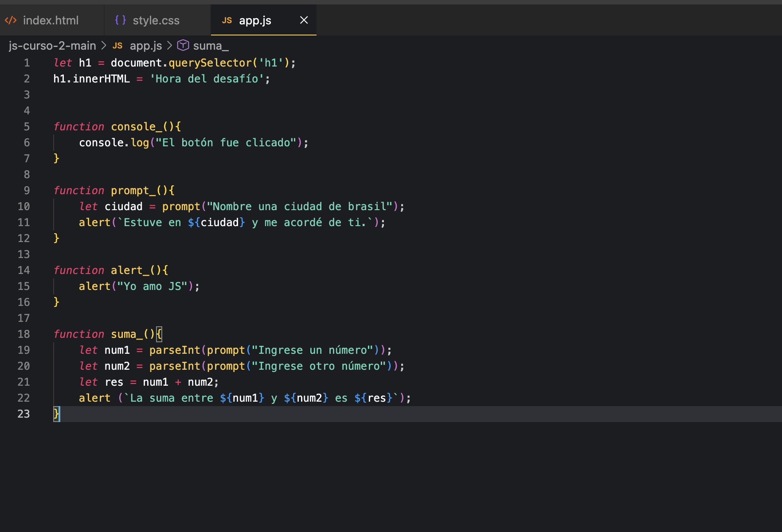Click the La suma entre template string
782x532 pixels.
tap(262, 398)
